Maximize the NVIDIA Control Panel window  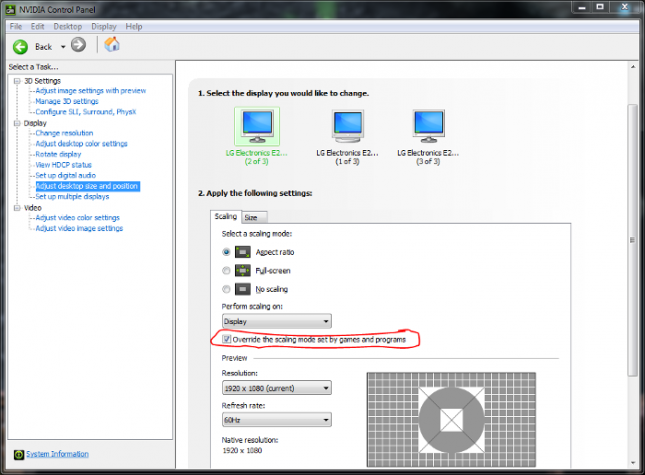[600, 7]
